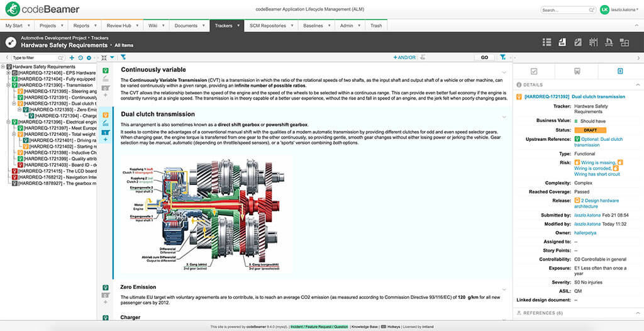Click the +AND/OR filter link

404,57
